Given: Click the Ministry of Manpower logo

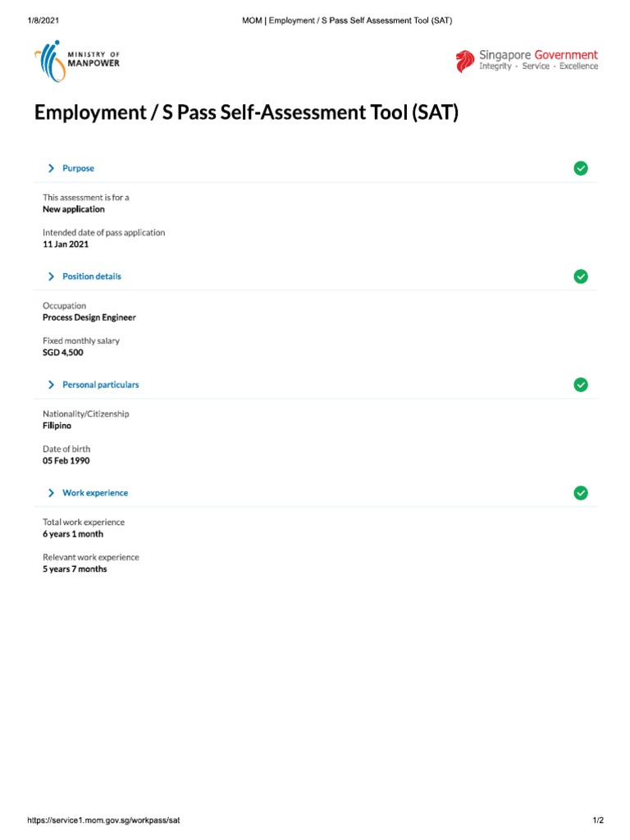Looking at the screenshot, I should coord(77,61).
